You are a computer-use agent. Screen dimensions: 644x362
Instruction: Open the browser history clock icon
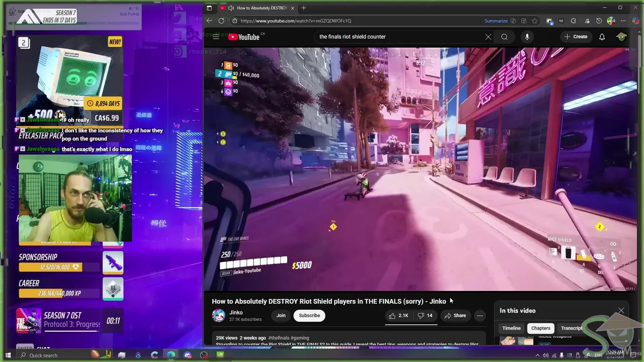599,21
